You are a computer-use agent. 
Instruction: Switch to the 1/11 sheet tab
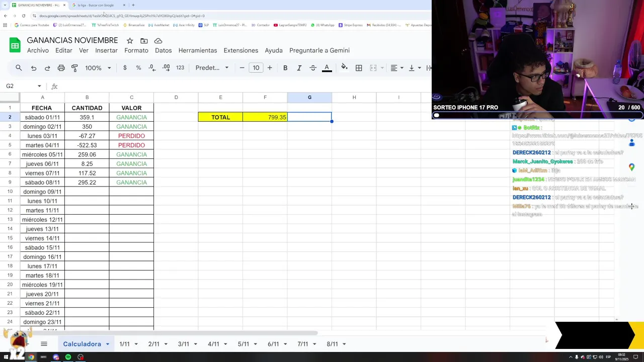(x=124, y=344)
